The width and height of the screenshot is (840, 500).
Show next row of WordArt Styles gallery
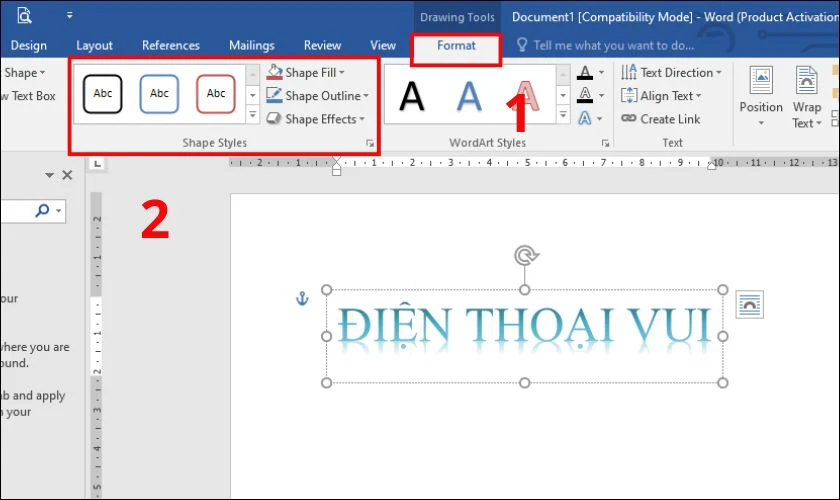click(x=563, y=95)
